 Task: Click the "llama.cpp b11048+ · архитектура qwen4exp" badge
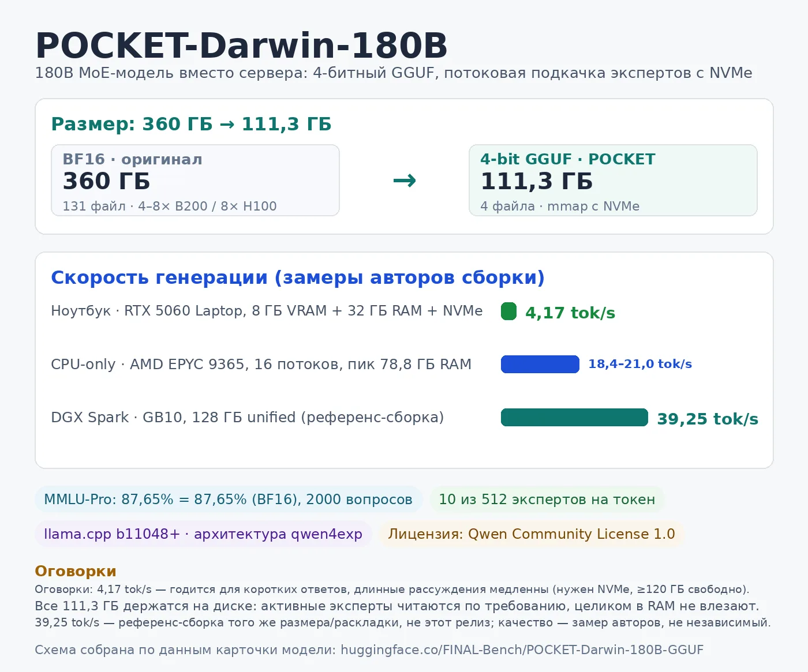coord(203,534)
